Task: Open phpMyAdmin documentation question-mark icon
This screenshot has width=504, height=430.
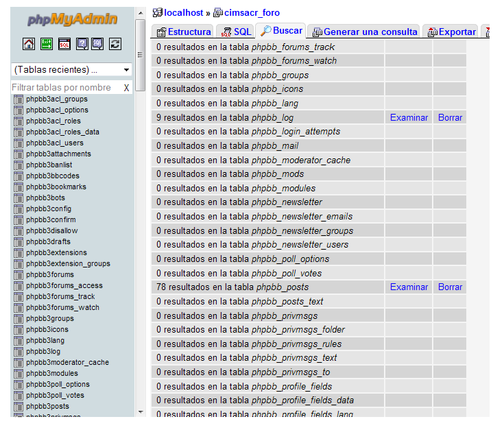Action: click(x=82, y=44)
